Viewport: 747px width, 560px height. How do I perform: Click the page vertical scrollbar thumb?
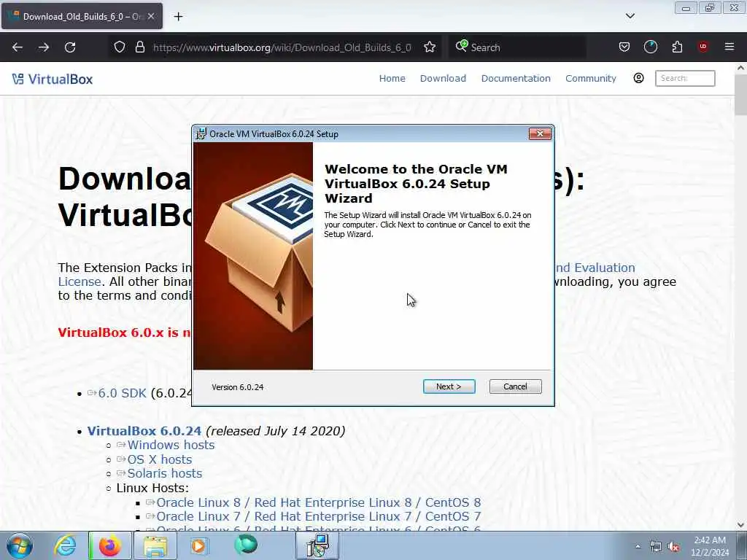pos(741,96)
